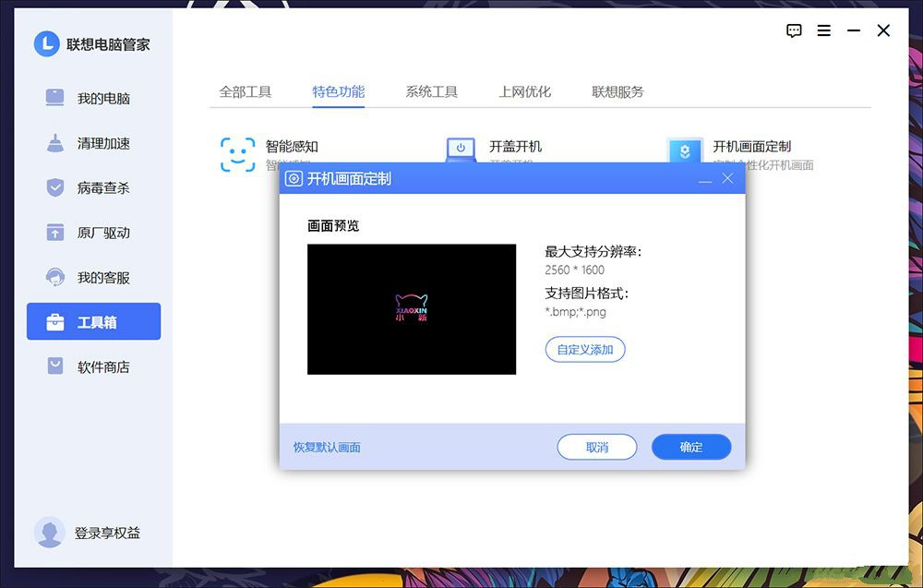Open the 系统工具 tab
923x588 pixels.
[x=431, y=91]
